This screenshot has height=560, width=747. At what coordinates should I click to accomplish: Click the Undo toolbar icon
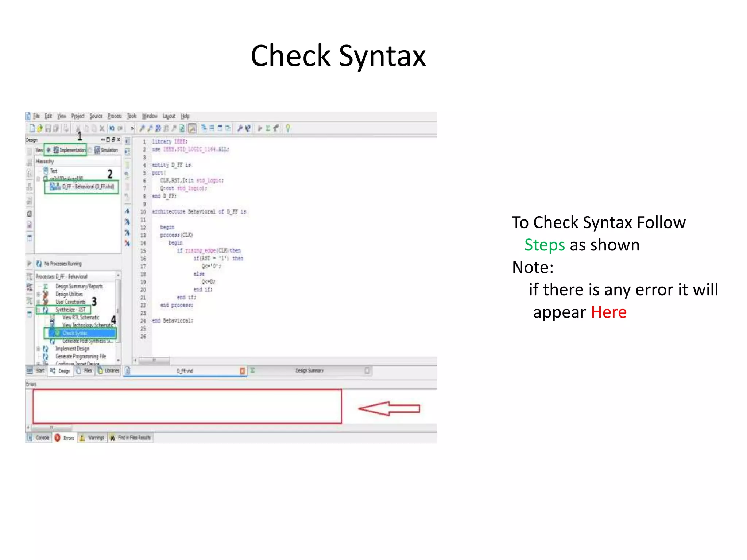pyautogui.click(x=112, y=128)
